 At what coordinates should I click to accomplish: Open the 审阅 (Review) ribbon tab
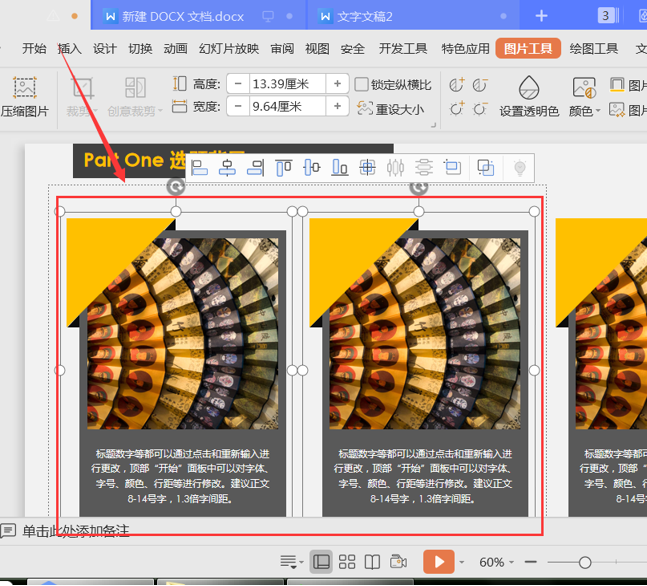[282, 48]
